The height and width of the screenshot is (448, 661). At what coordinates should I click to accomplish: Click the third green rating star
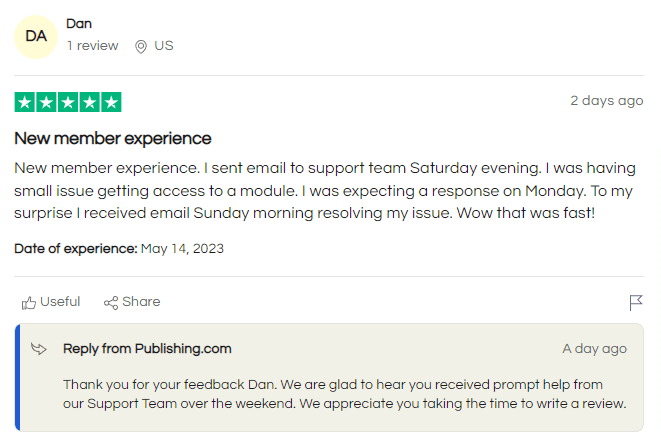[68, 102]
